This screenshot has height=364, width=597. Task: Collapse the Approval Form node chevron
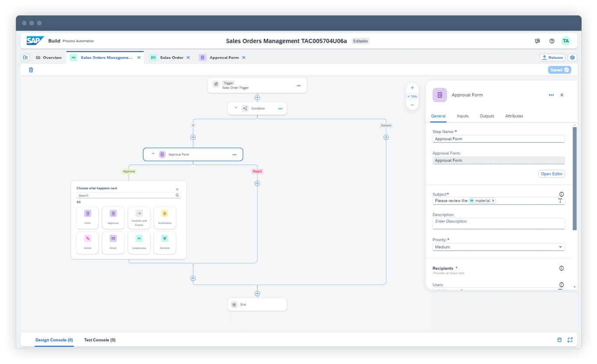click(x=153, y=154)
